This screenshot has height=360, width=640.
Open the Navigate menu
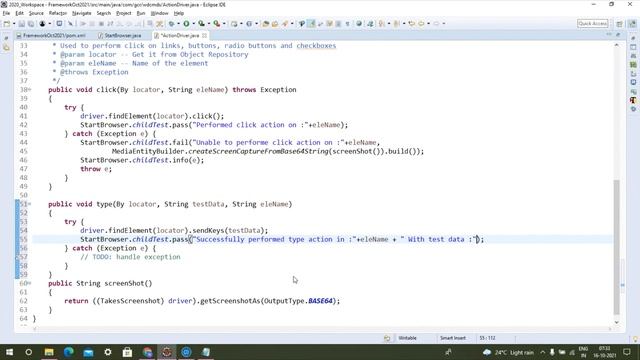click(x=82, y=13)
